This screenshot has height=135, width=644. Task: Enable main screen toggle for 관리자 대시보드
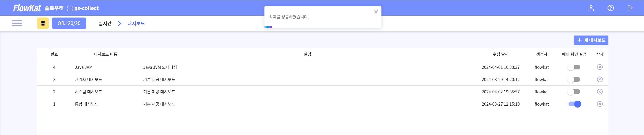pos(574,79)
